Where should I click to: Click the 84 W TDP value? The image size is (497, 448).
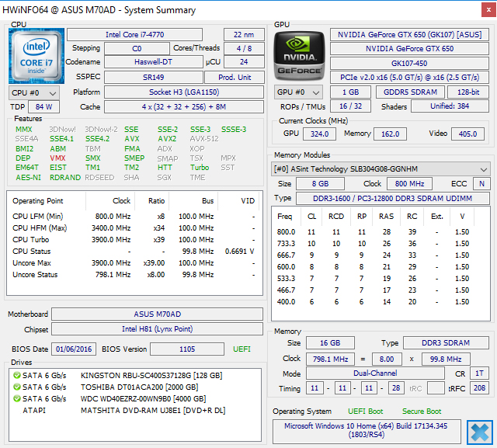point(43,107)
